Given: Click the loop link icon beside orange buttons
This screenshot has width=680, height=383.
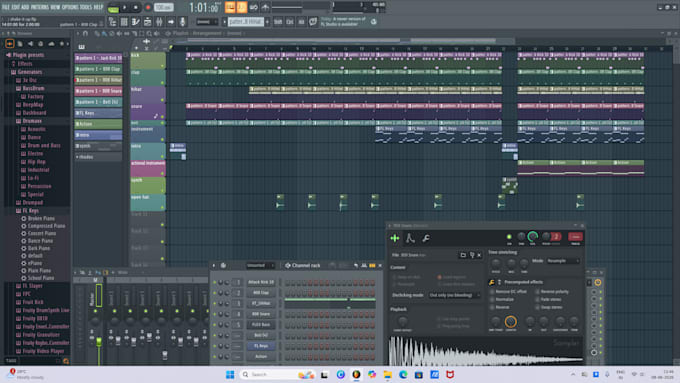Looking at the screenshot, I should pyautogui.click(x=254, y=7).
